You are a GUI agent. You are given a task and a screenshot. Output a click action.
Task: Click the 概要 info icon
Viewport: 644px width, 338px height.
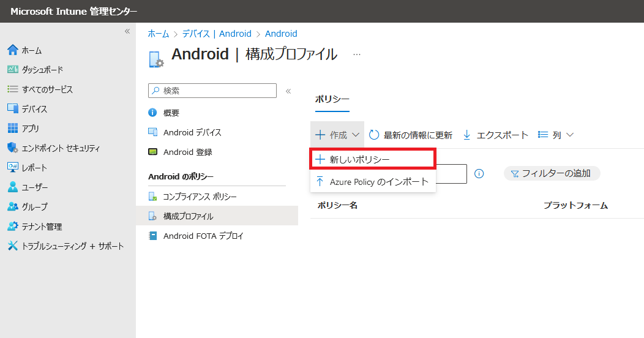(x=152, y=113)
